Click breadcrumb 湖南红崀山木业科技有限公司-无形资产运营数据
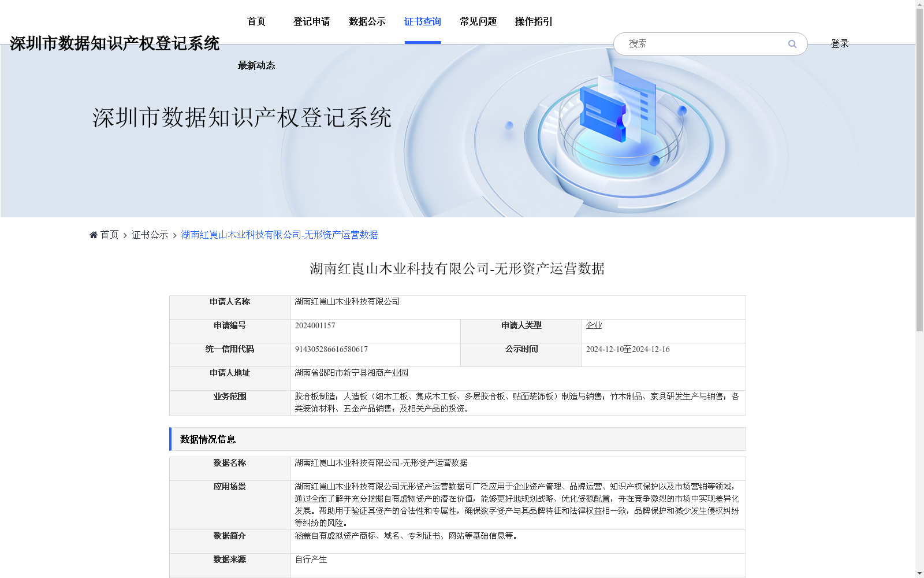This screenshot has height=578, width=924. pyautogui.click(x=280, y=235)
